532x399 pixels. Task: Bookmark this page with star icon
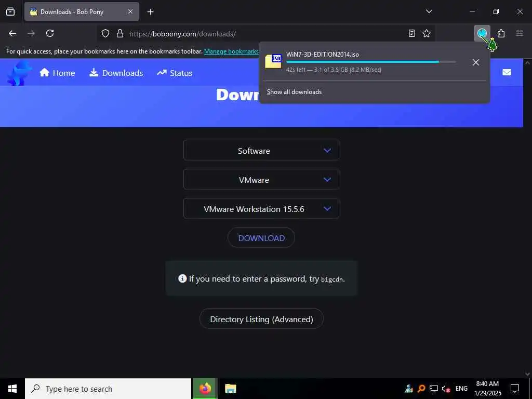point(427,33)
